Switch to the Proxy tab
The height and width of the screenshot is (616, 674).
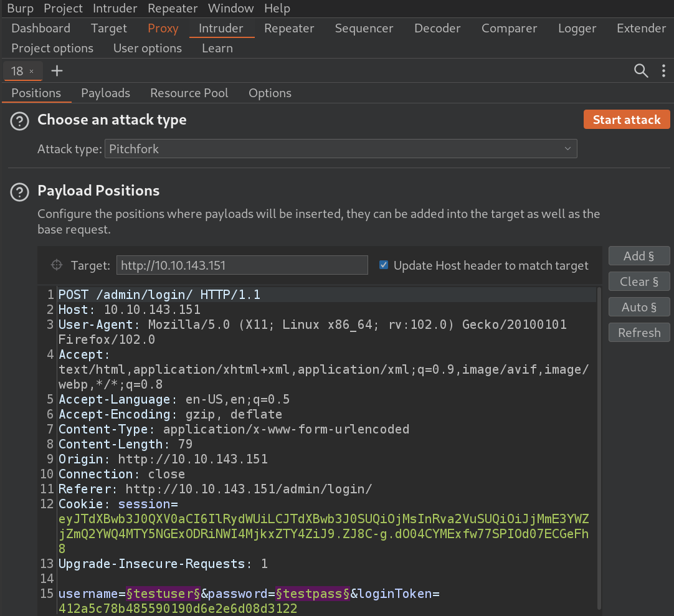163,29
